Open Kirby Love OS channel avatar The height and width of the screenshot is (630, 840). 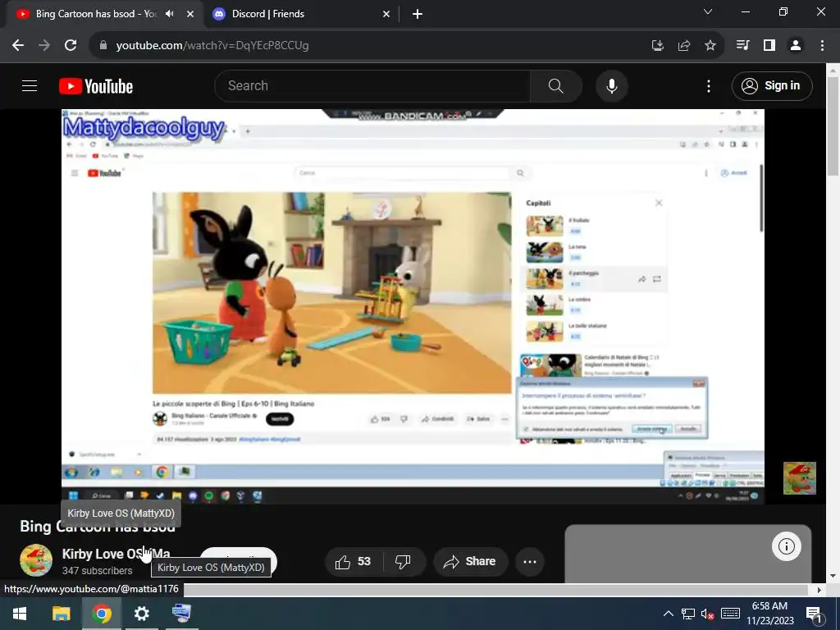(x=36, y=559)
